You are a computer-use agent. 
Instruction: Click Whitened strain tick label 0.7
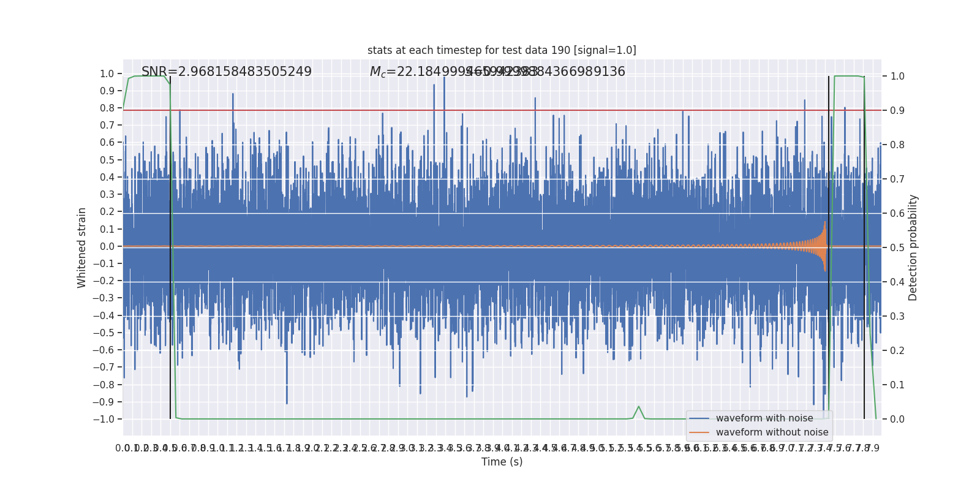pyautogui.click(x=107, y=125)
